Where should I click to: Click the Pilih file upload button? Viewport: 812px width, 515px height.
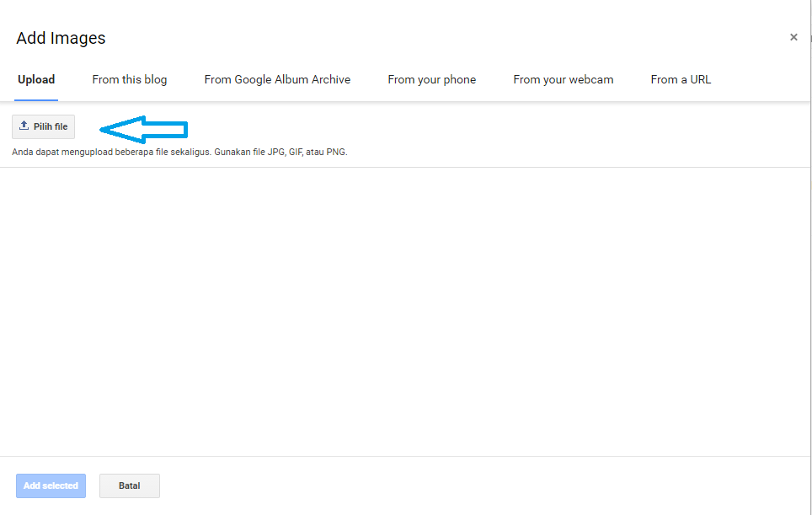[44, 126]
